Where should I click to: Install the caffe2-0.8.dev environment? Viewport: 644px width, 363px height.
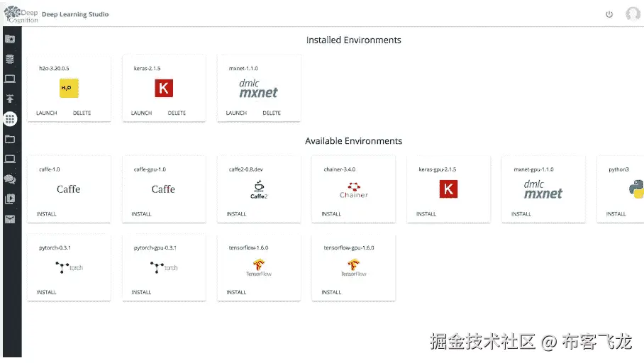tap(236, 214)
